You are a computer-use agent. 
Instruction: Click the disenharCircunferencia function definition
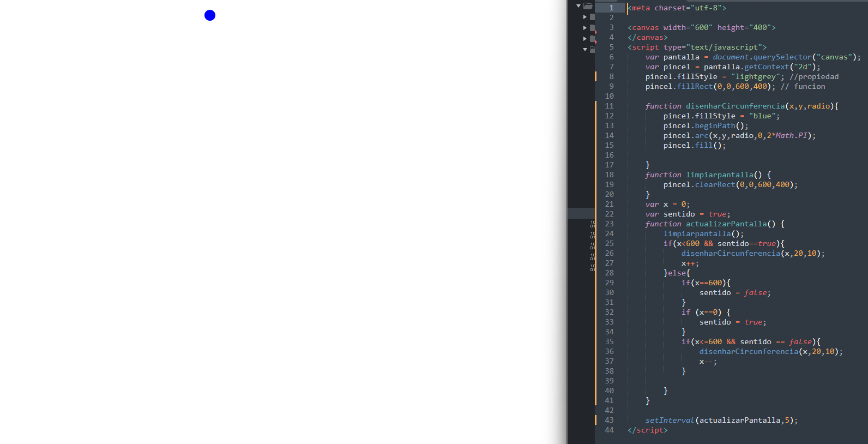click(742, 106)
